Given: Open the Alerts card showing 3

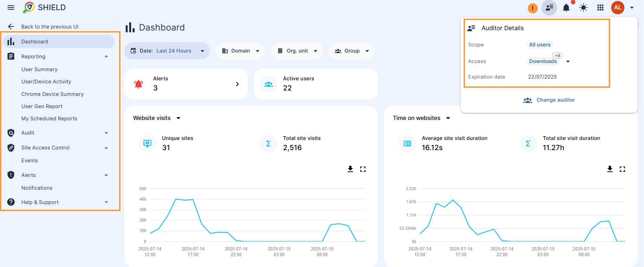Looking at the screenshot, I should (186, 84).
